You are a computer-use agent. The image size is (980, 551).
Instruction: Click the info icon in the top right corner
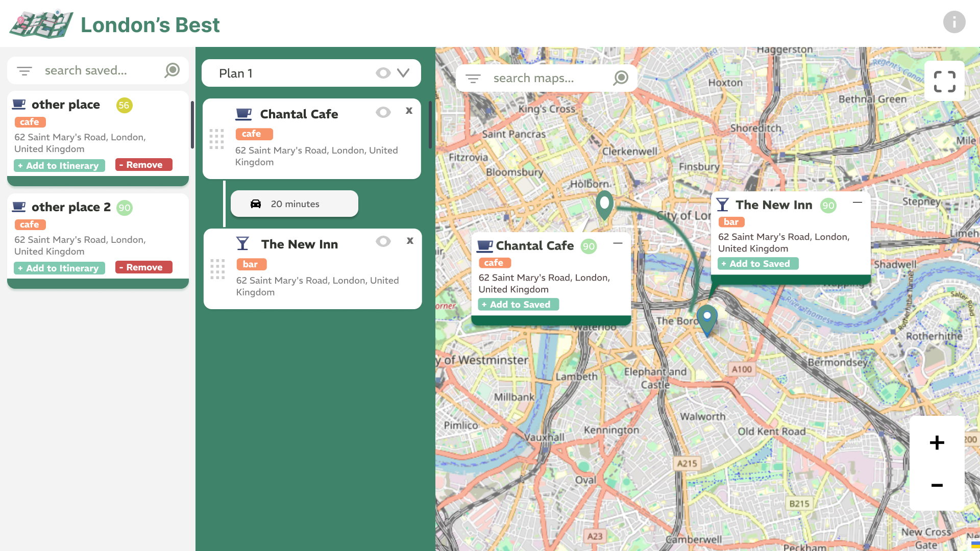954,22
